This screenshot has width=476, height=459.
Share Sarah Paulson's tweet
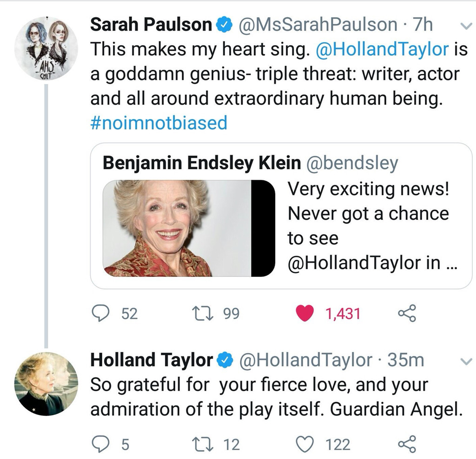point(407,315)
